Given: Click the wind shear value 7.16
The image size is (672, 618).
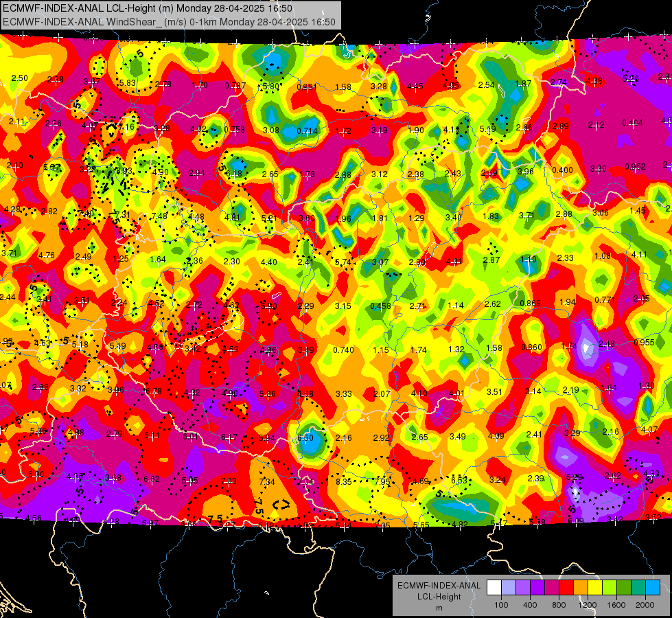Looking at the screenshot, I should [x=126, y=127].
